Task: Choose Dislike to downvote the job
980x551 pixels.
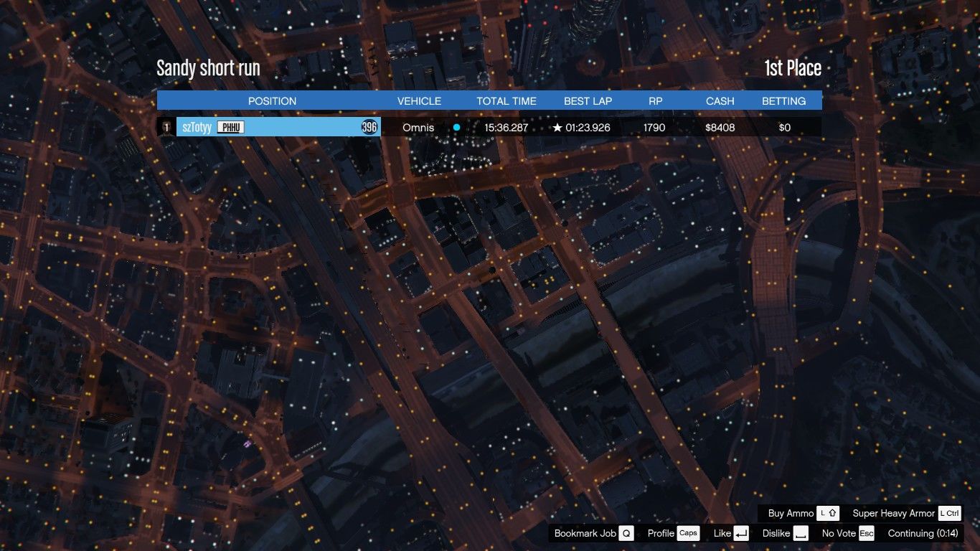Action: (x=776, y=533)
